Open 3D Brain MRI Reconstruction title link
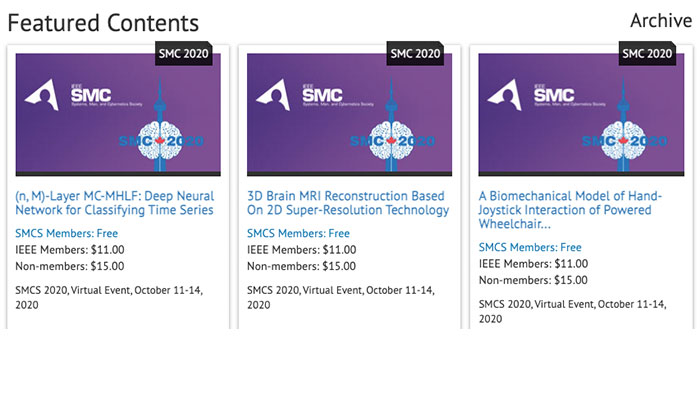 coord(348,203)
